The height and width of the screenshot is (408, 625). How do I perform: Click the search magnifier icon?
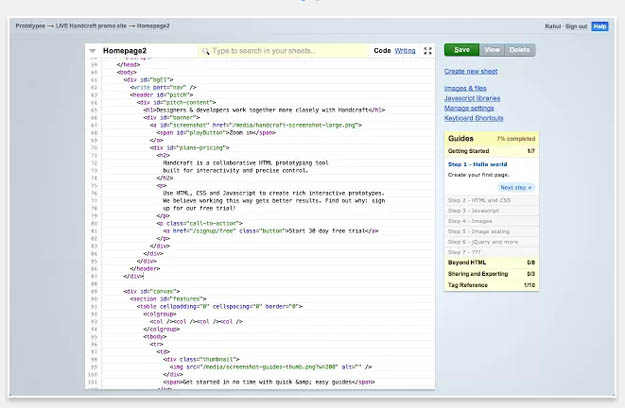click(205, 51)
